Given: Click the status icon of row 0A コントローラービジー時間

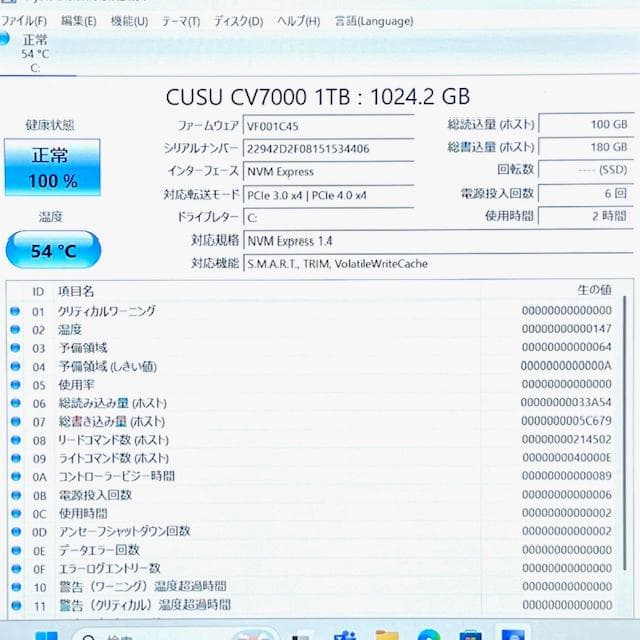Looking at the screenshot, I should (16, 476).
